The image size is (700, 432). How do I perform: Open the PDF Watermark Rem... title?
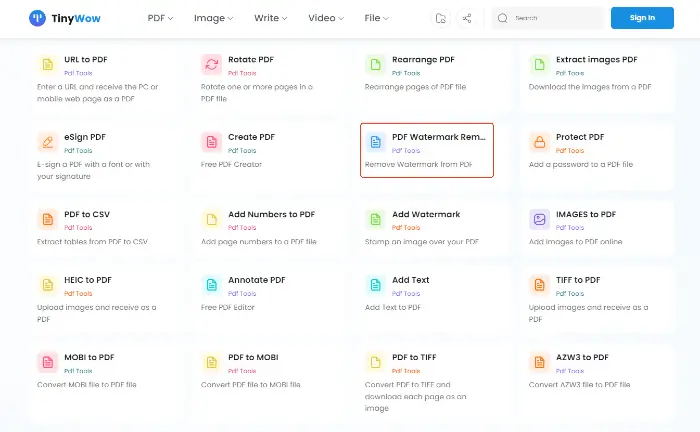pyautogui.click(x=439, y=137)
